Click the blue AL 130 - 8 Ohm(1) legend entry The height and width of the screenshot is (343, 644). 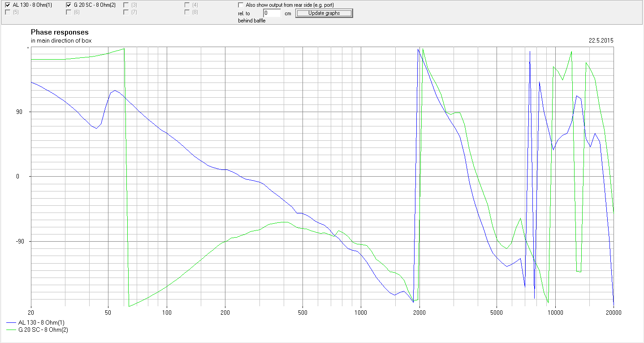coord(36,322)
